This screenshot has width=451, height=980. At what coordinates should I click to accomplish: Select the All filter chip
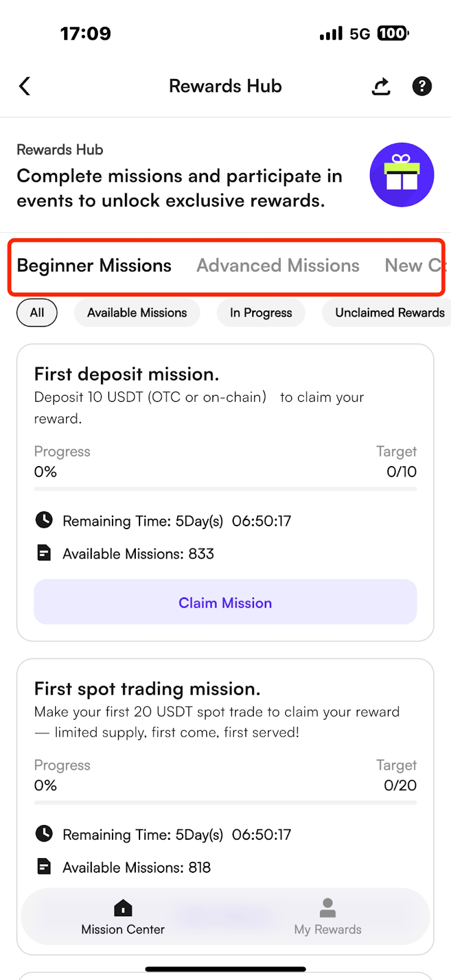[37, 312]
